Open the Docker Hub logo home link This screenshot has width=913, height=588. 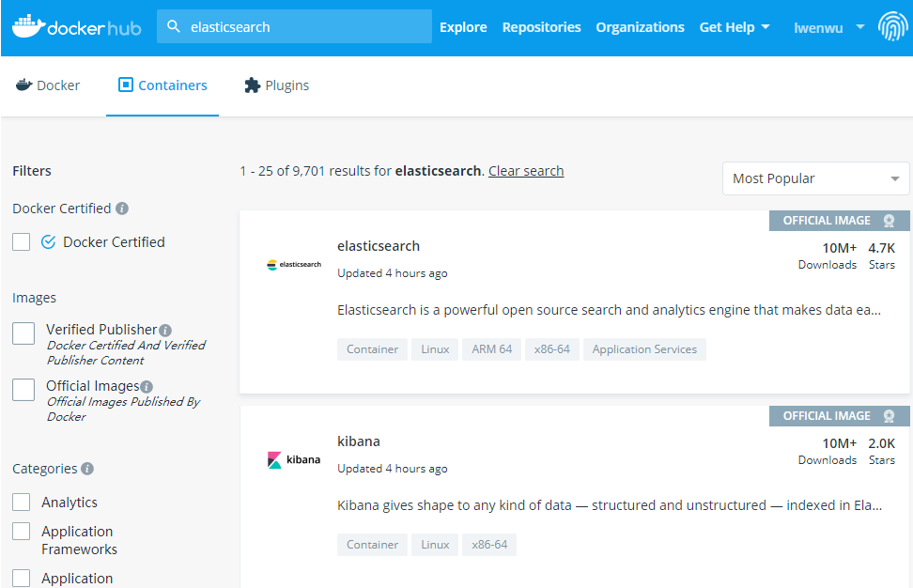pyautogui.click(x=76, y=27)
